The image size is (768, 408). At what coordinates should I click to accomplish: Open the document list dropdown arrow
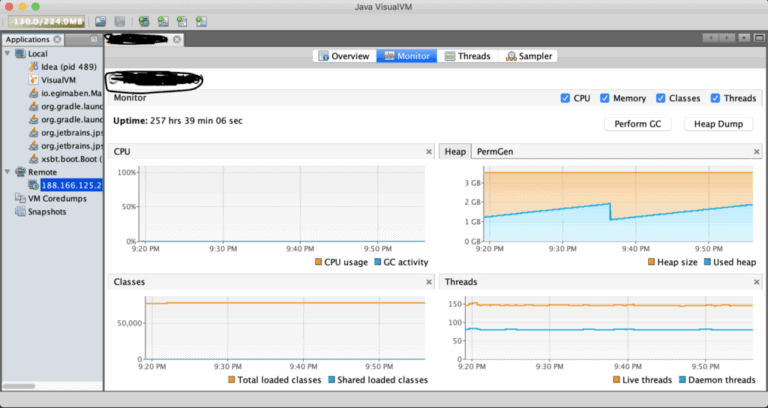744,38
